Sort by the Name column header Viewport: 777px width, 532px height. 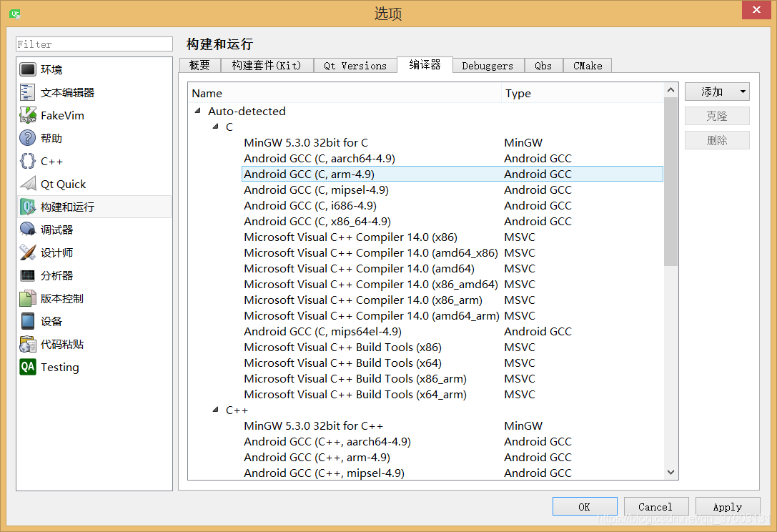tap(345, 93)
